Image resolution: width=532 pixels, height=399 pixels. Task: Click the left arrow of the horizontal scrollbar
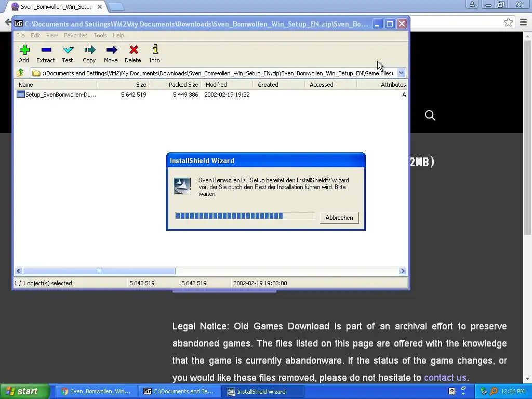click(19, 271)
